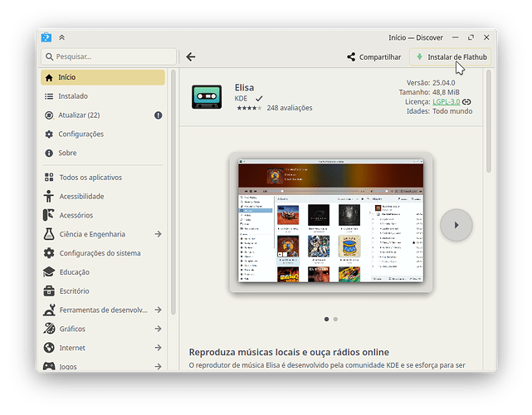Image resolution: width=532 pixels, height=415 pixels.
Task: Select Configurações do sistema category
Action: coord(103,253)
